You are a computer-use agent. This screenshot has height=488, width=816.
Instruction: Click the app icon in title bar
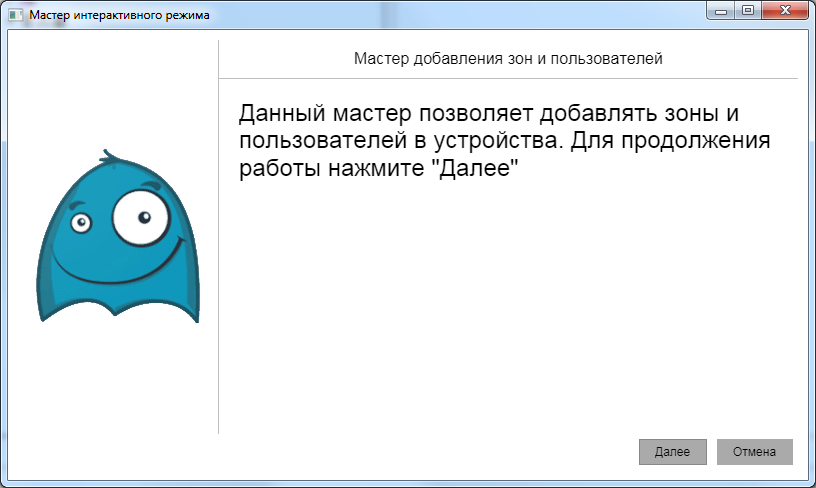pos(16,15)
